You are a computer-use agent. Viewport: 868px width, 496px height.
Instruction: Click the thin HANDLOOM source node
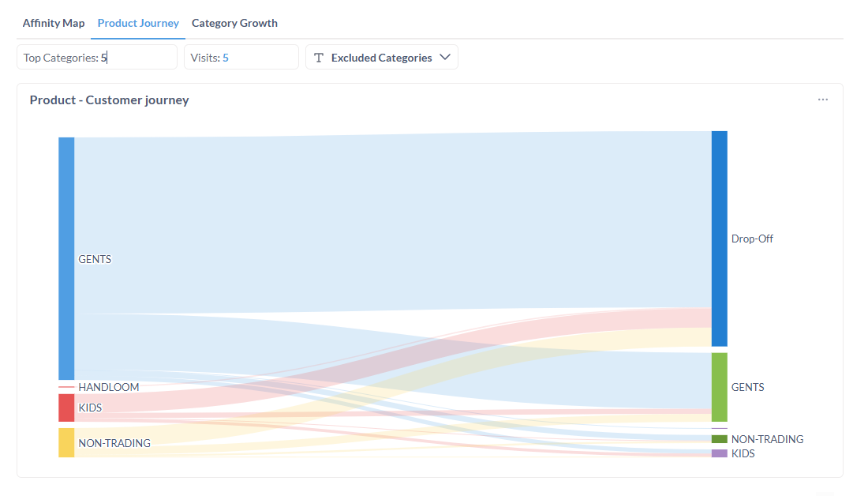click(x=66, y=387)
